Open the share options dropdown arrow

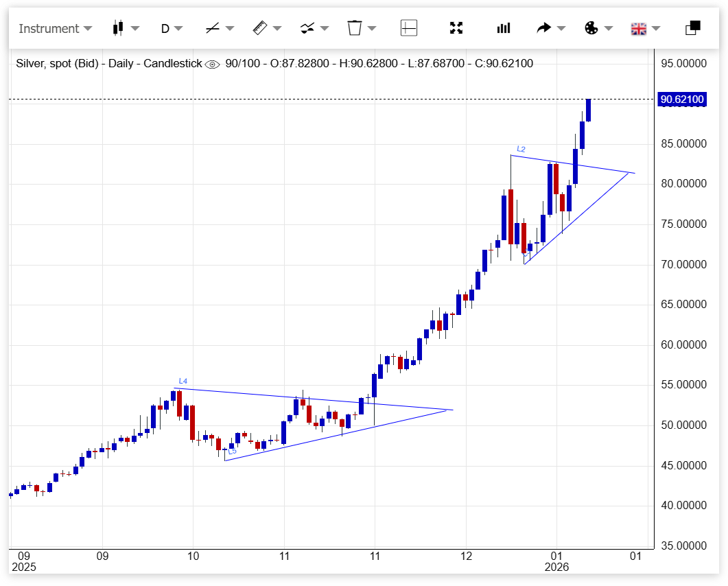click(561, 28)
